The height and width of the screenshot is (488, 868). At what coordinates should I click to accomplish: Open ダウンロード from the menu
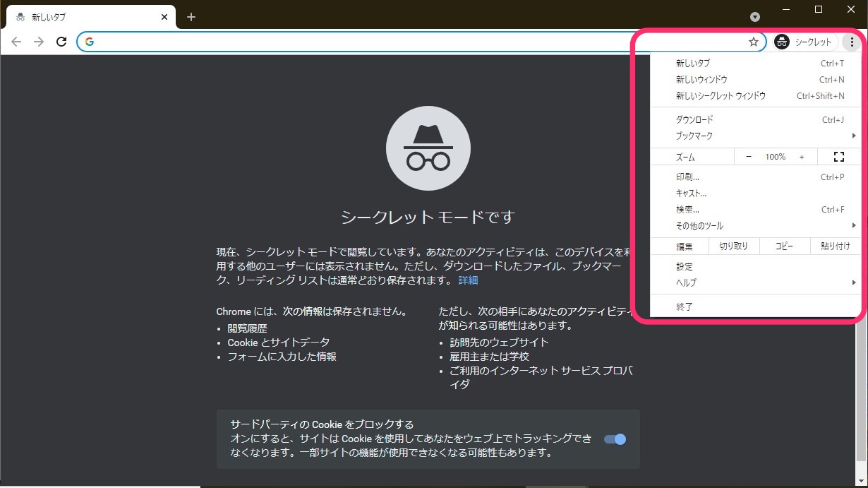pos(755,119)
